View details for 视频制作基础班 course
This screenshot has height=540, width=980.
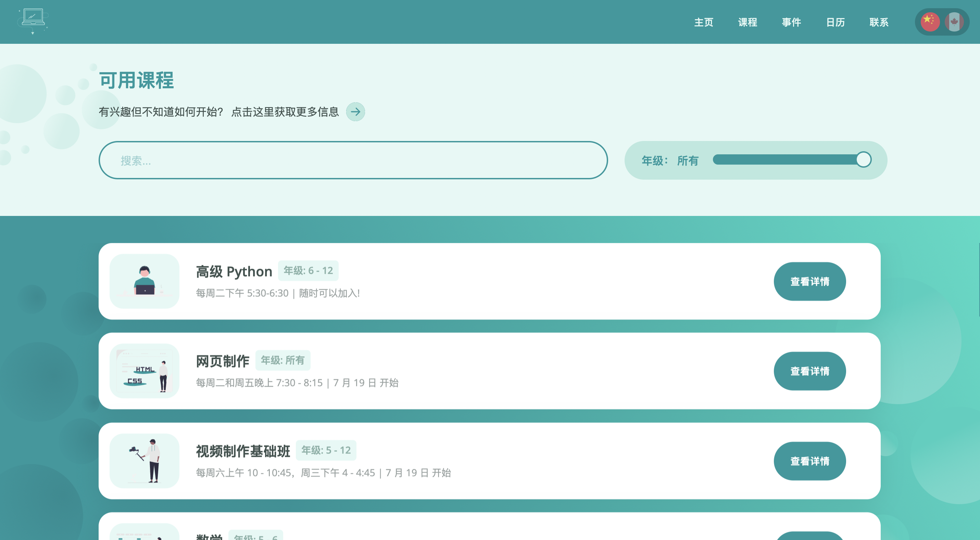(x=809, y=461)
